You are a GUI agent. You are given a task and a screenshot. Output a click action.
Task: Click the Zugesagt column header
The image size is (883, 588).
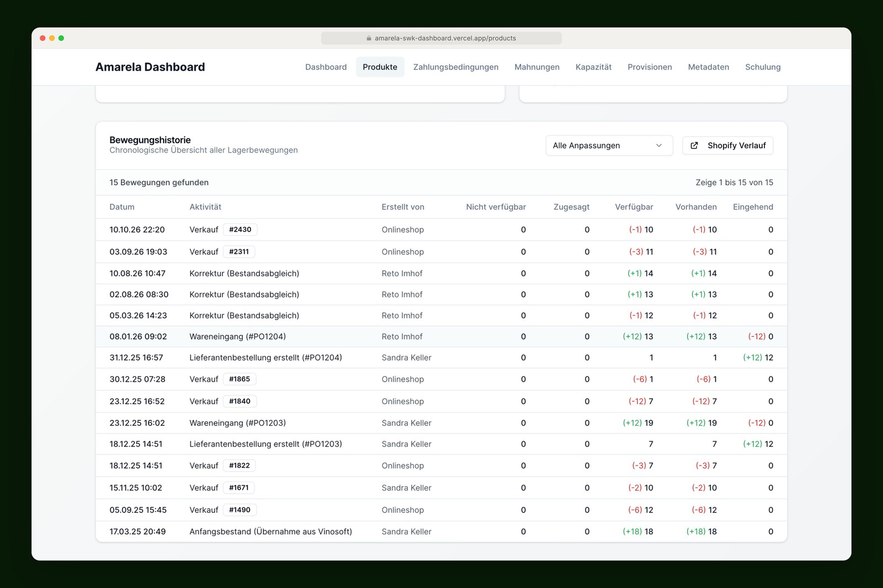571,207
